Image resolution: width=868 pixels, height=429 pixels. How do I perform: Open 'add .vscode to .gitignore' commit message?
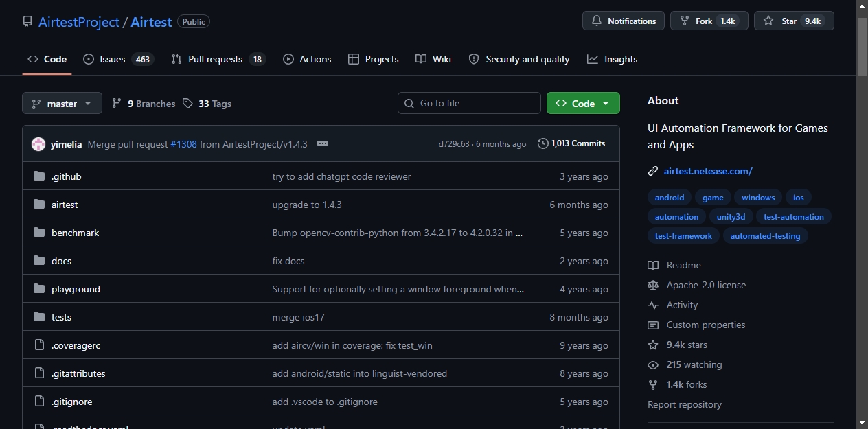(325, 402)
